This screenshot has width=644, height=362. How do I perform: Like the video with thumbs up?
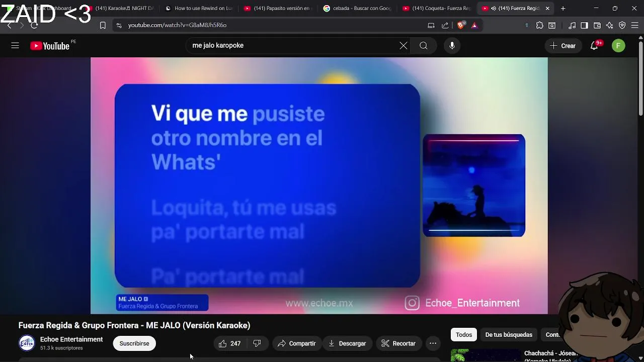point(230,343)
